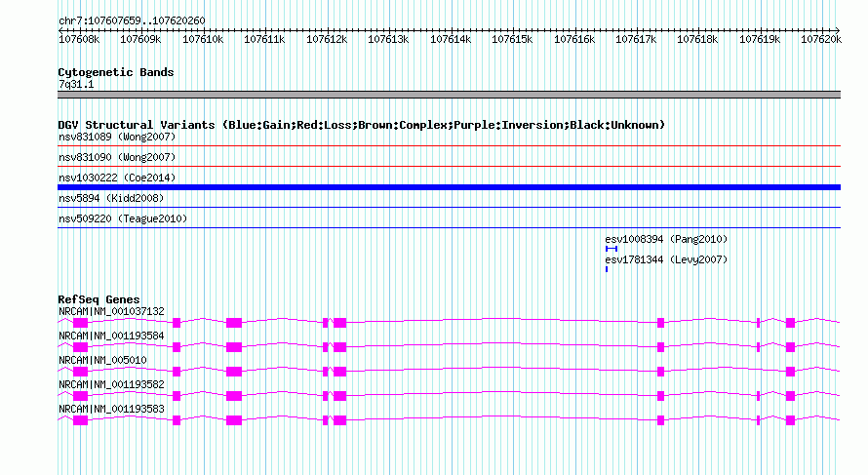Select variant label nsv831090 (Wong2007)
The width and height of the screenshot is (868, 475).
[117, 157]
